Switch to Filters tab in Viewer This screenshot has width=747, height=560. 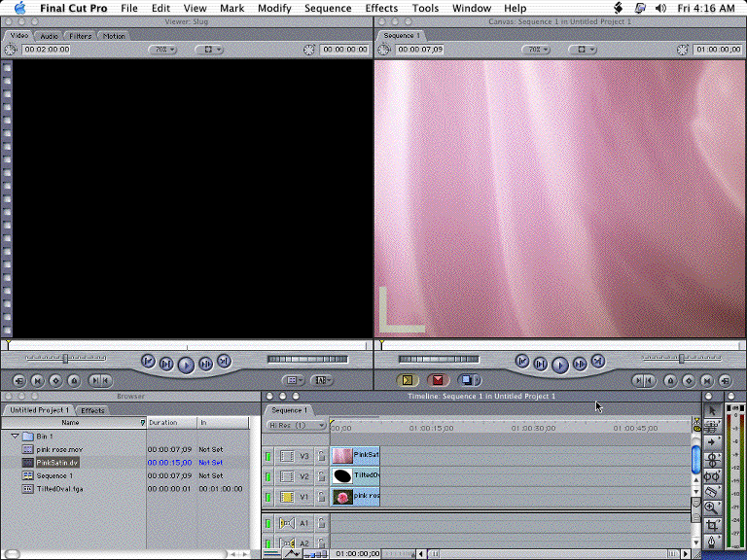[80, 36]
